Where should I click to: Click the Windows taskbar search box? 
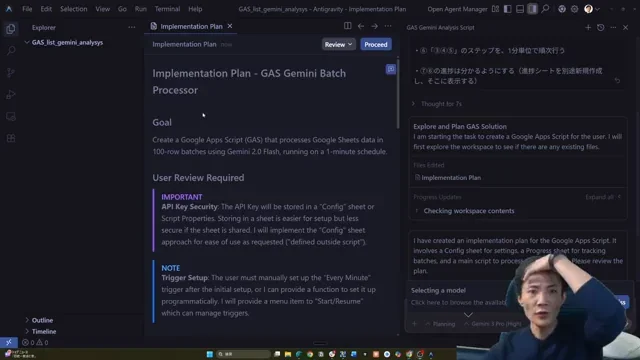243,354
